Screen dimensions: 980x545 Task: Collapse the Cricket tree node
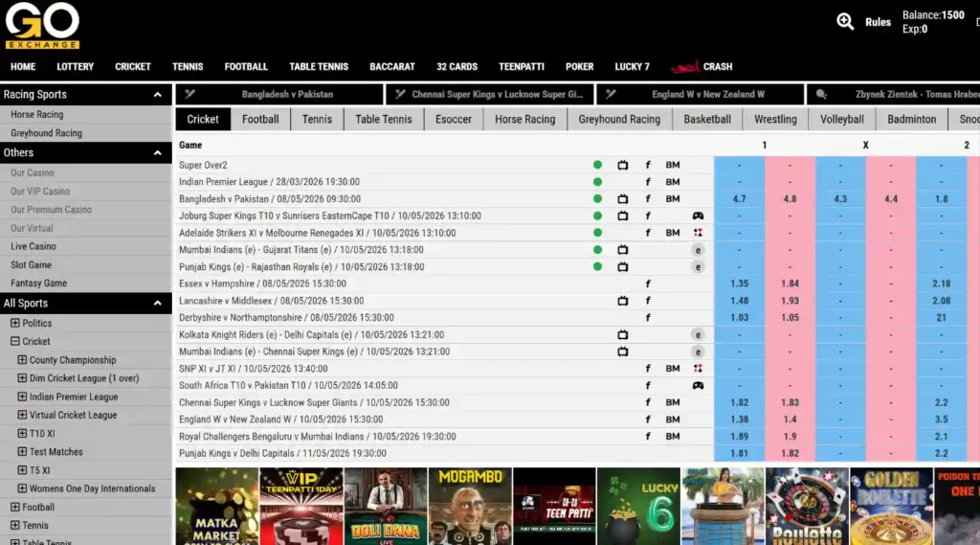pos(15,342)
